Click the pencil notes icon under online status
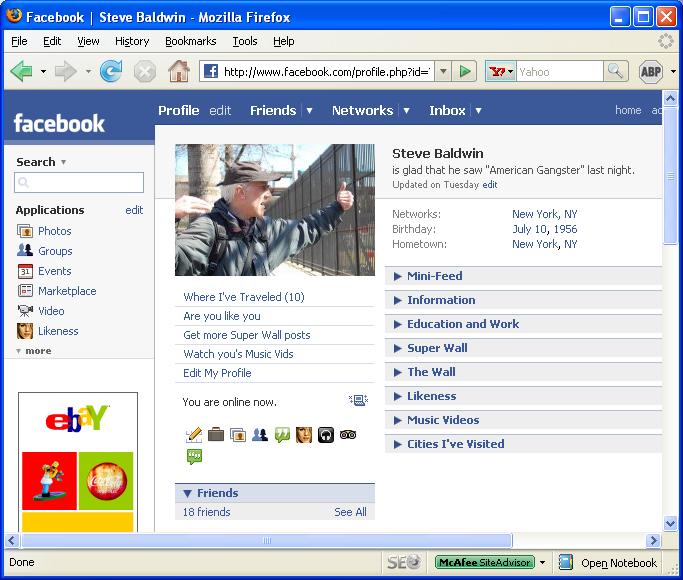The height and width of the screenshot is (580, 683). tap(194, 435)
